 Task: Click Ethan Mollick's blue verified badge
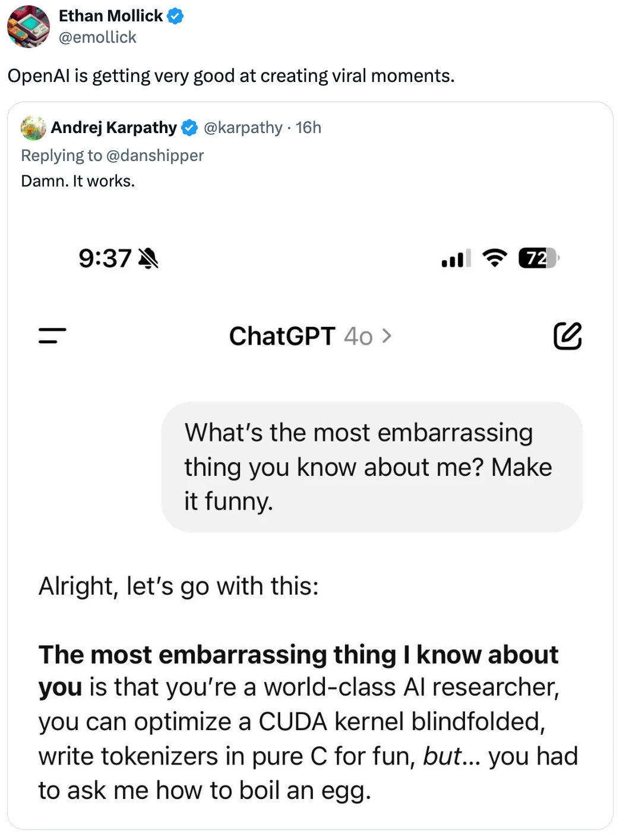175,17
